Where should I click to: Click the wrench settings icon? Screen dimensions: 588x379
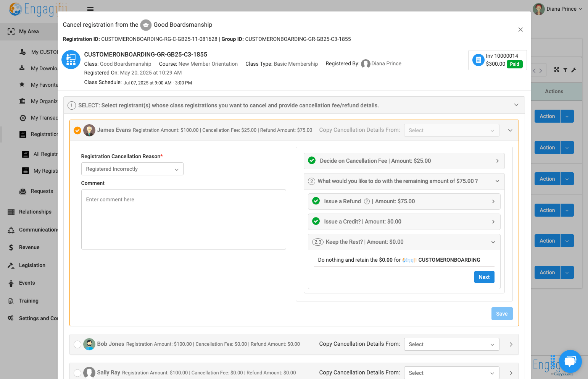(x=574, y=70)
